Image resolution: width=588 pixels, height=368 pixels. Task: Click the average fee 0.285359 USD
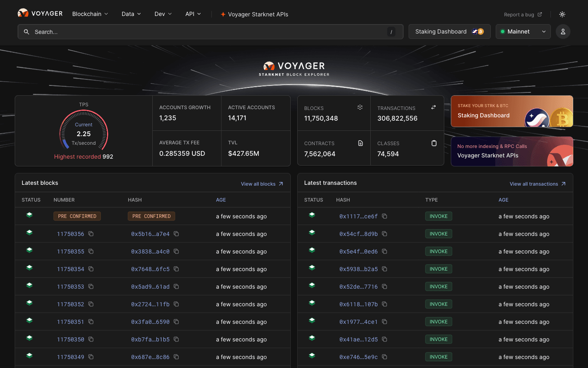tap(182, 154)
